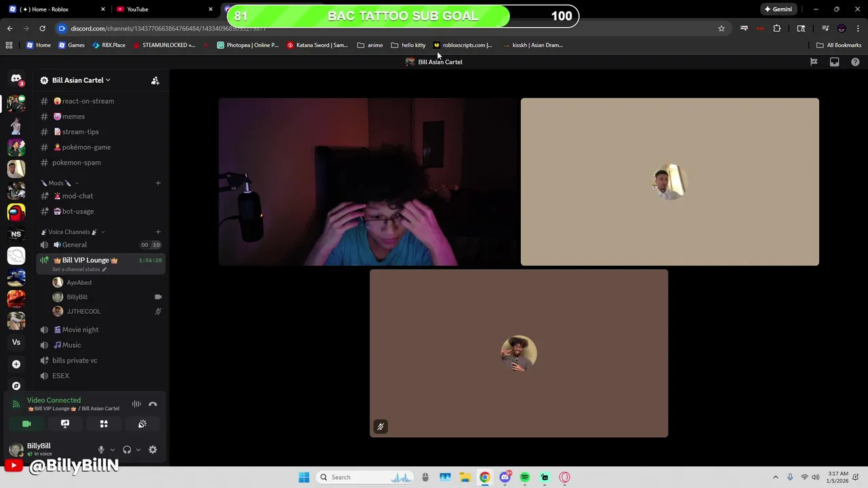Open the STEAMUNLOCKED bookmark
Viewport: 868px width, 488px height.
point(164,45)
